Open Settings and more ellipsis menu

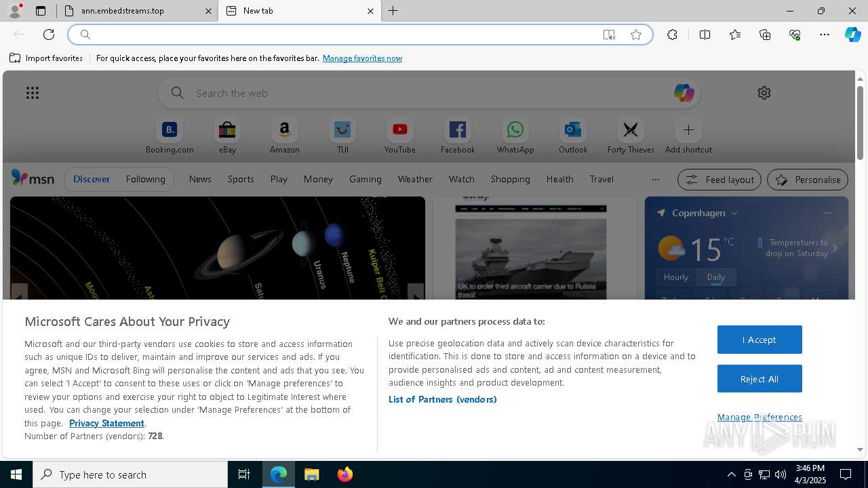point(825,35)
